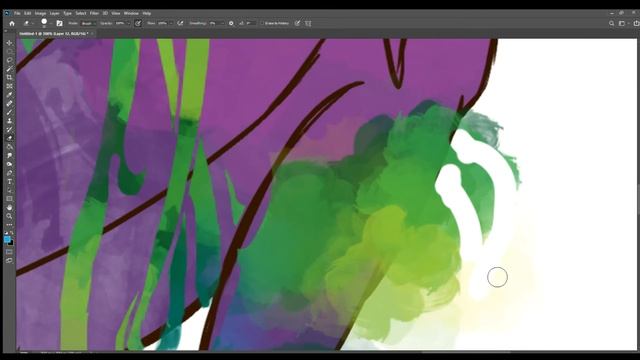The image size is (640, 360).
Task: Select the Path Selection tool
Action: coord(9,190)
